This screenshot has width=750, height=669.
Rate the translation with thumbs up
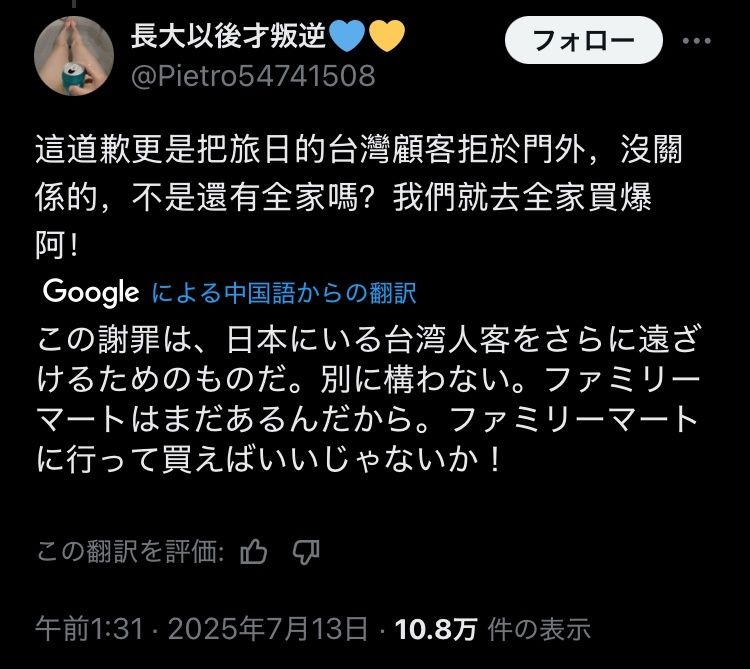[x=254, y=552]
